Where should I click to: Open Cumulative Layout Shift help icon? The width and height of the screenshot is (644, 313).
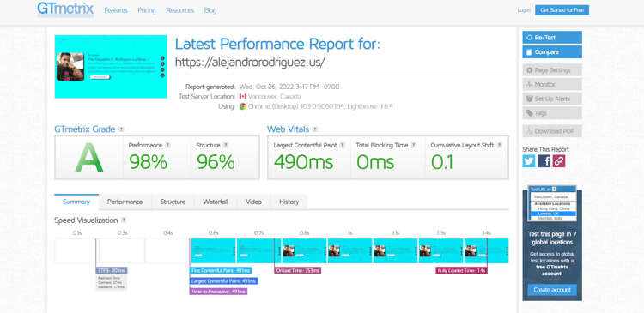pyautogui.click(x=500, y=145)
